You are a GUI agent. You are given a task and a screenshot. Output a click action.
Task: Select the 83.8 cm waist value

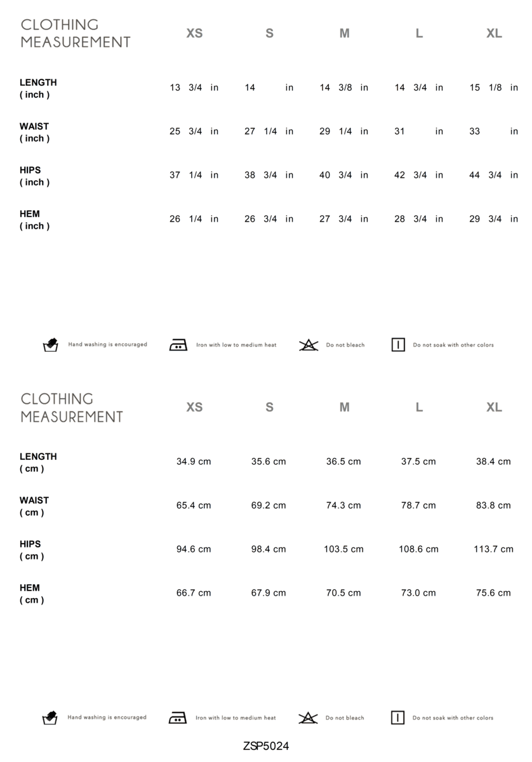point(493,505)
